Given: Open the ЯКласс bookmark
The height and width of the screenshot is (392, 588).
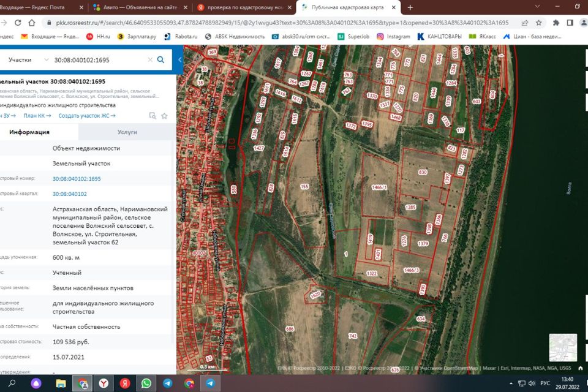Looking at the screenshot, I should [483, 36].
